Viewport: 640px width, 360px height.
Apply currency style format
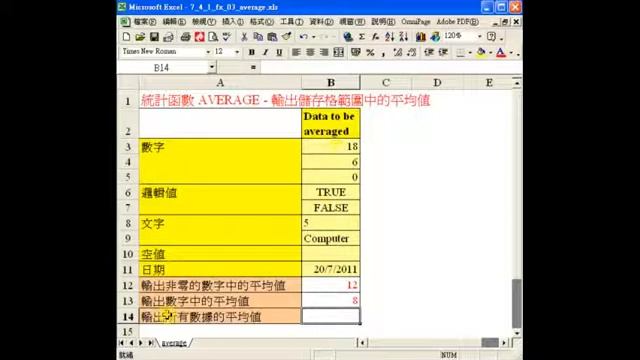(x=356, y=52)
